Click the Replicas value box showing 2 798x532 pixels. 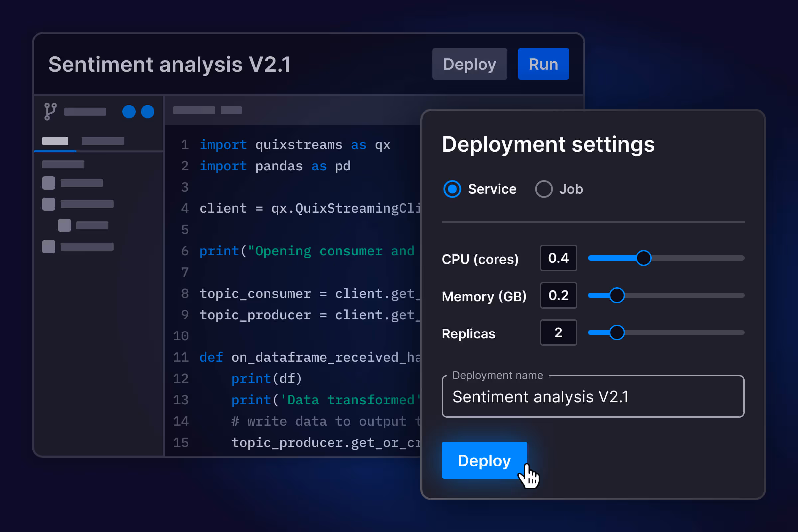click(558, 332)
